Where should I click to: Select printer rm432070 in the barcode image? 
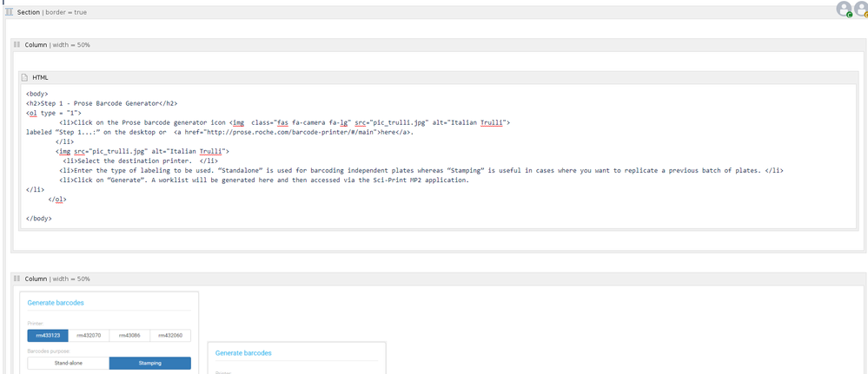tap(89, 335)
